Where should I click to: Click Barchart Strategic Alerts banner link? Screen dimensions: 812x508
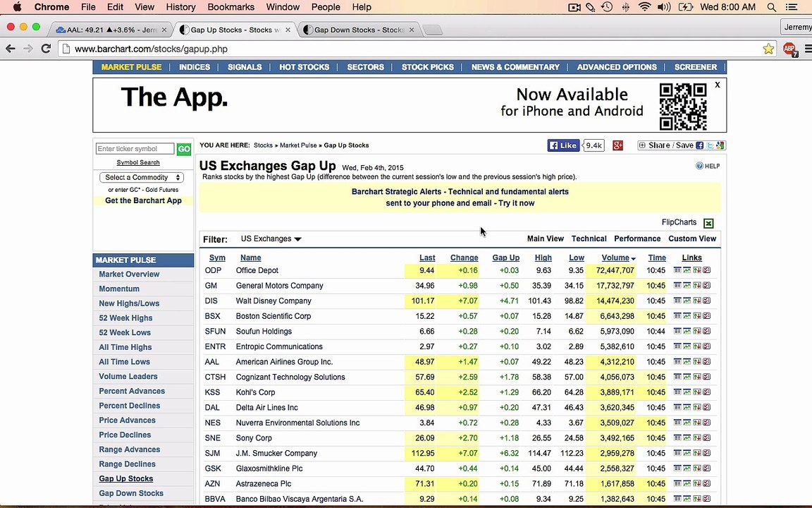click(460, 198)
